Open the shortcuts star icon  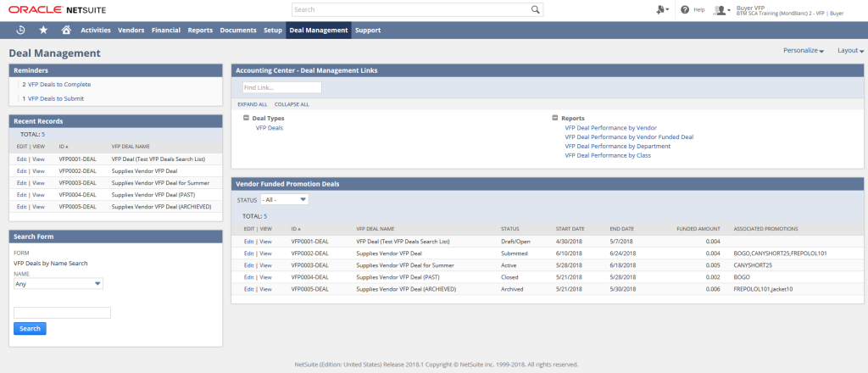point(43,30)
